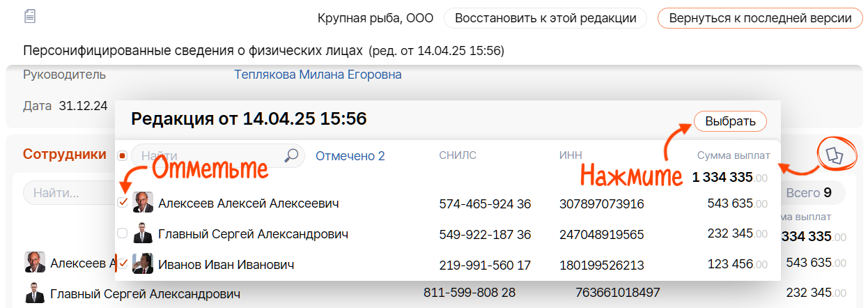Click the Иванов Иван Иванович photo in the popup
This screenshot has height=308, width=868.
point(143,264)
